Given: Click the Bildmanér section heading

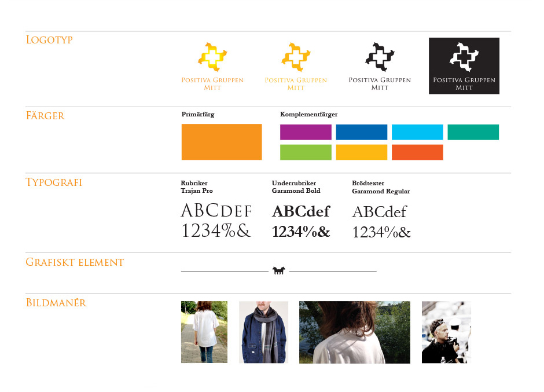Looking at the screenshot, I should tap(56, 303).
